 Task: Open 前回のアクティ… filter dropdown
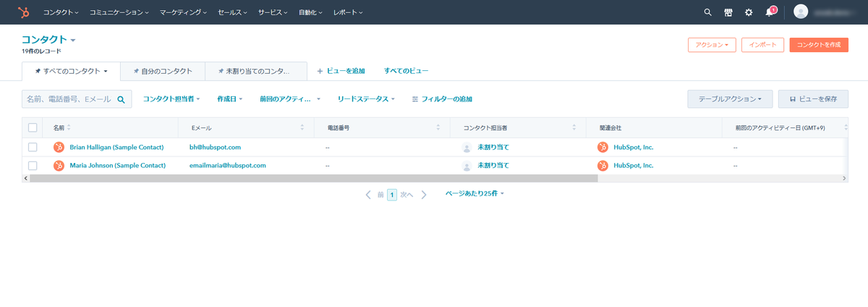pos(290,98)
